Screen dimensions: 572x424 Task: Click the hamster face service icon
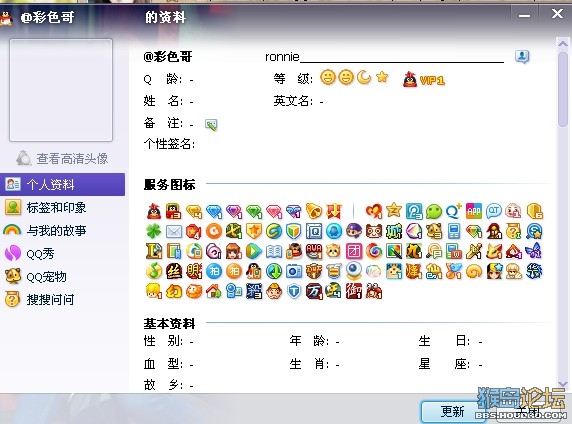tap(333, 251)
